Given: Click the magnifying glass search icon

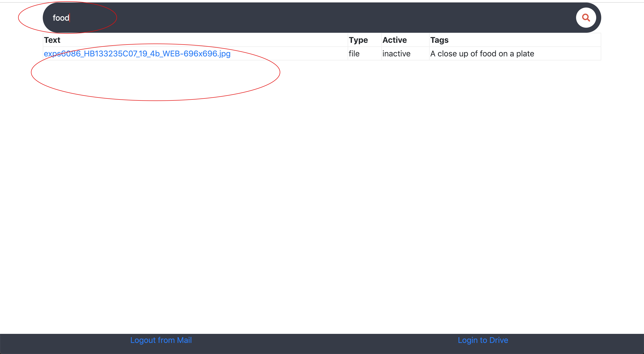Looking at the screenshot, I should 586,18.
